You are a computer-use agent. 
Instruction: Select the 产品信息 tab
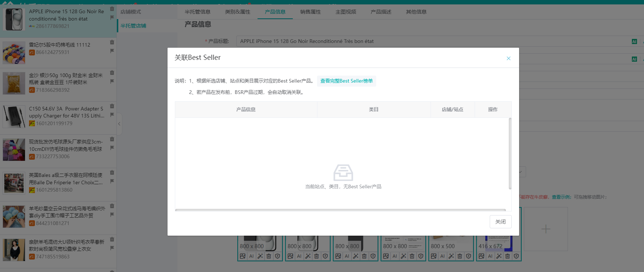[x=275, y=12]
